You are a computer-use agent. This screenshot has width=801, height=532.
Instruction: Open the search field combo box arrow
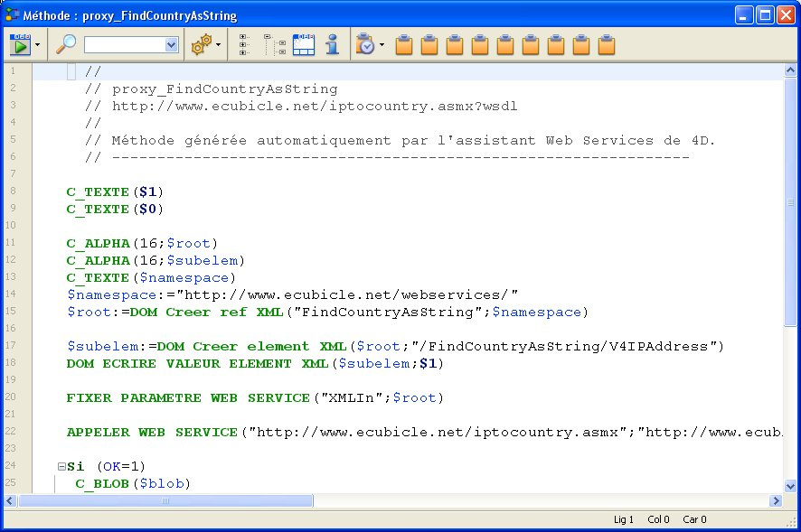click(x=172, y=44)
